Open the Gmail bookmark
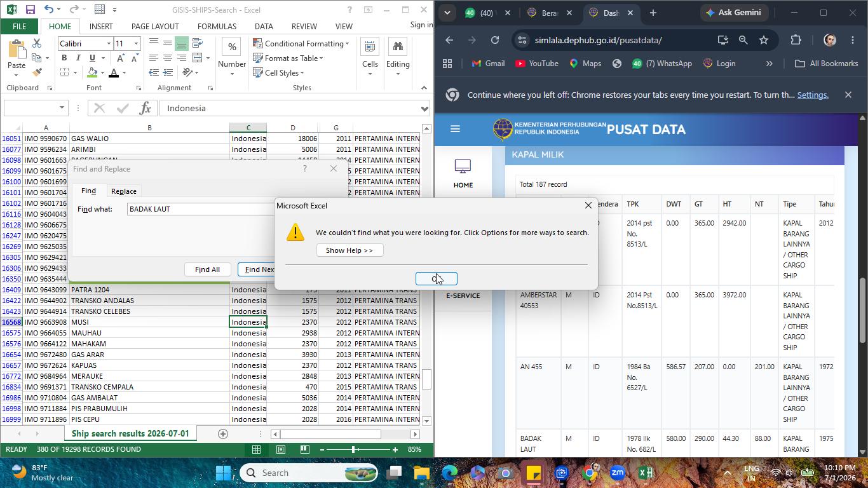This screenshot has height=488, width=868. point(488,64)
